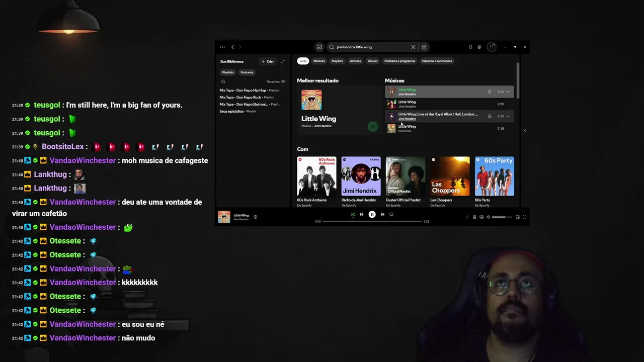The width and height of the screenshot is (644, 362).
Task: Open more options for Royal Albert Hall version
Action: [x=508, y=116]
